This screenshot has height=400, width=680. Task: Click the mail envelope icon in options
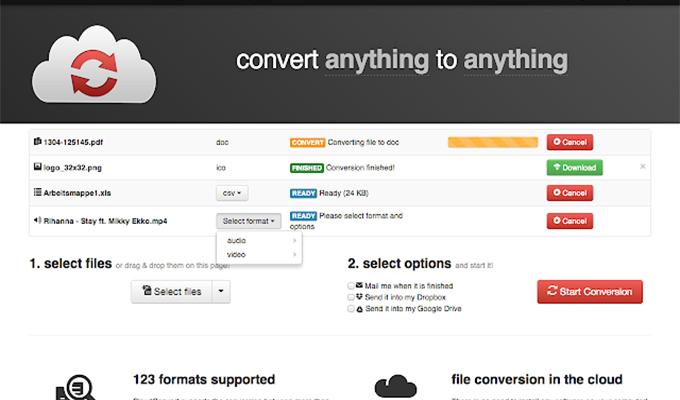pos(360,285)
